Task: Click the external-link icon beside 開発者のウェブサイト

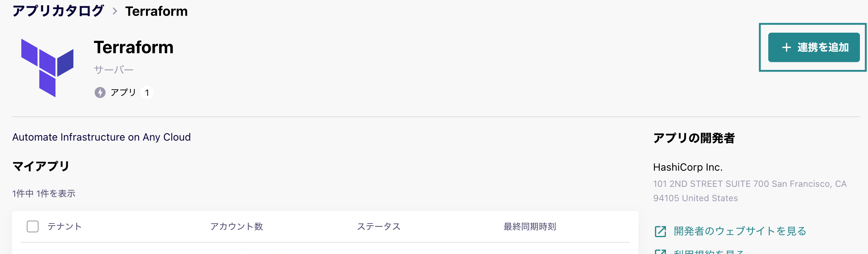Action: click(660, 231)
